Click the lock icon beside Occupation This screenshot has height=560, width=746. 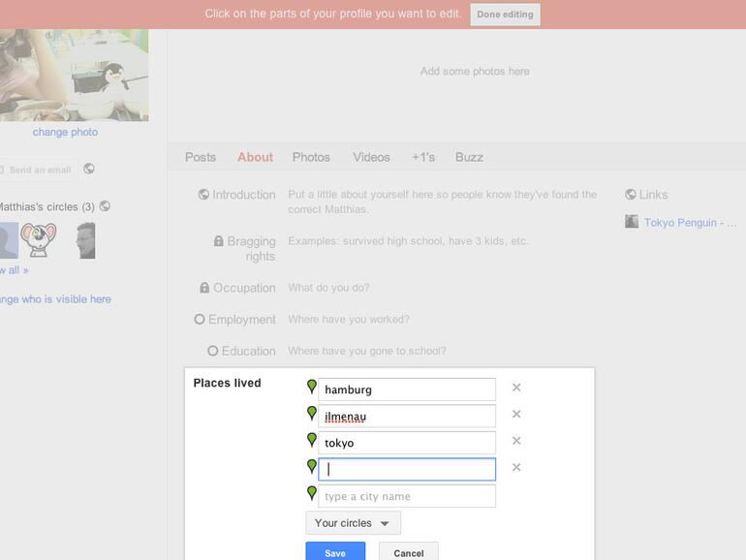(x=204, y=288)
